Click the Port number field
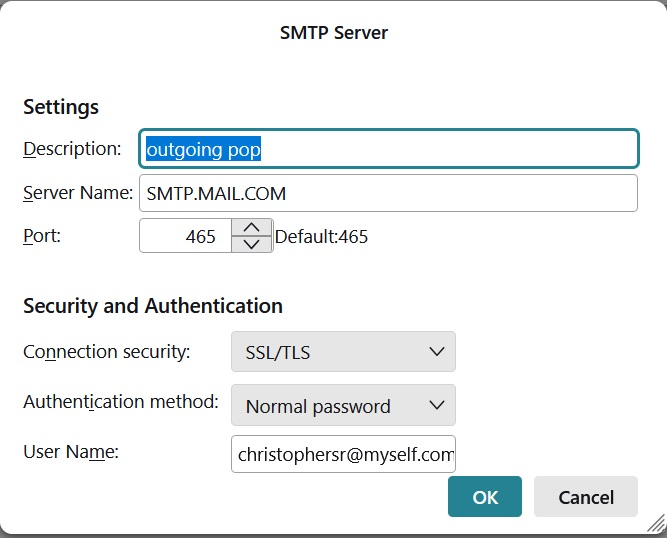The height and width of the screenshot is (538, 667). (186, 237)
